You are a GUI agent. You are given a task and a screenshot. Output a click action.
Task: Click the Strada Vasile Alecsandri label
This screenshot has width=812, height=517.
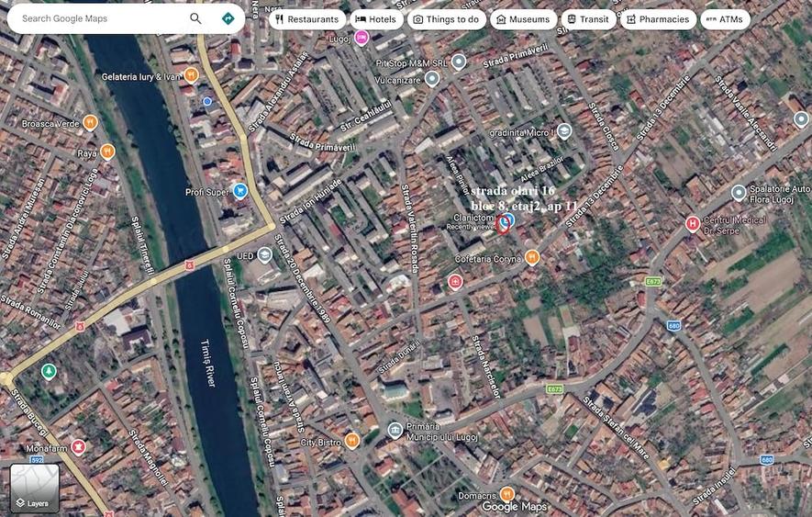746,113
